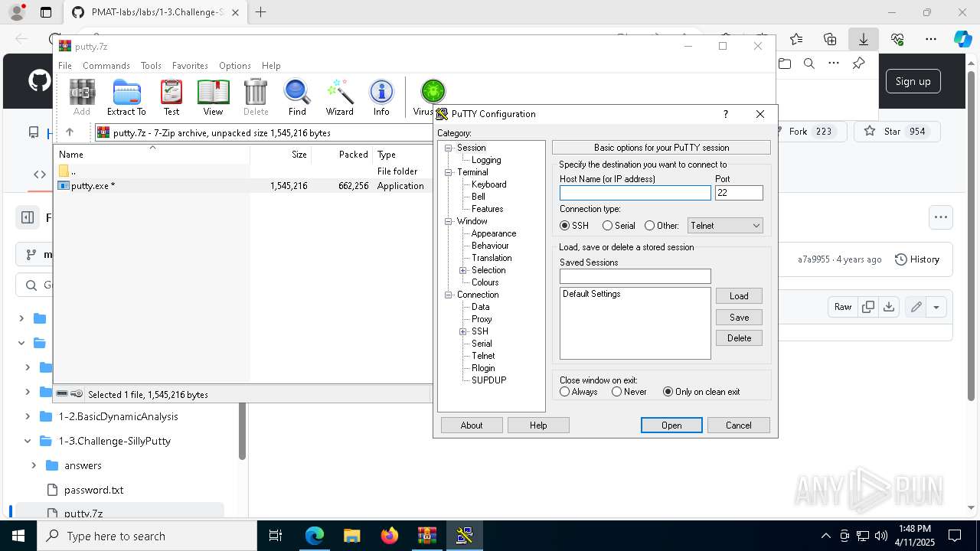The width and height of the screenshot is (980, 551).
Task: Download raw file icon on GitHub
Action: (x=888, y=307)
